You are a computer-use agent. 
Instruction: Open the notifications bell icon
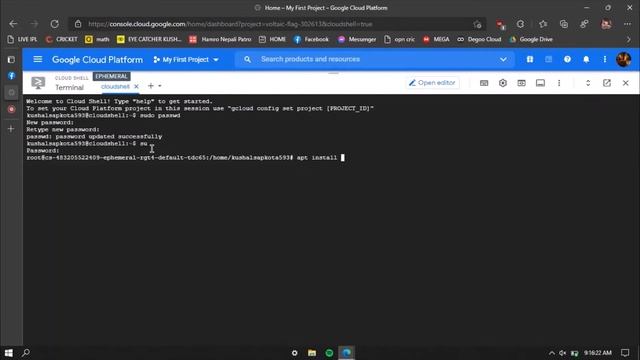coord(586,60)
